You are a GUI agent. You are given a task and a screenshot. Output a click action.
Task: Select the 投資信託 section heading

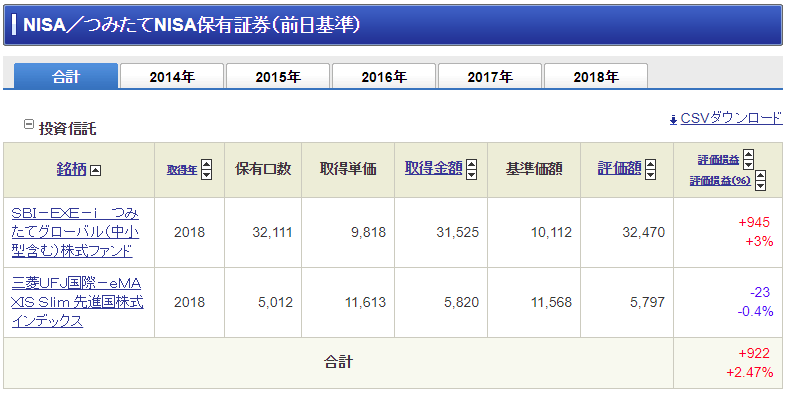tap(68, 129)
